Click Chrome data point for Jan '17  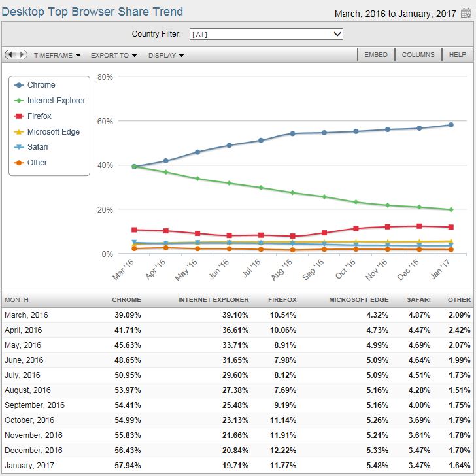[x=450, y=125]
